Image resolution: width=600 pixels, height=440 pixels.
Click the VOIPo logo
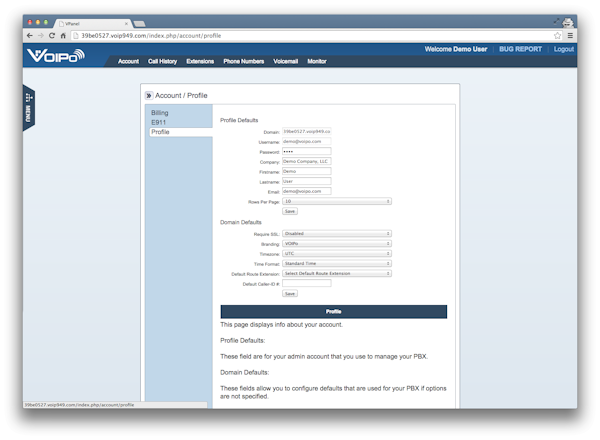(56, 56)
